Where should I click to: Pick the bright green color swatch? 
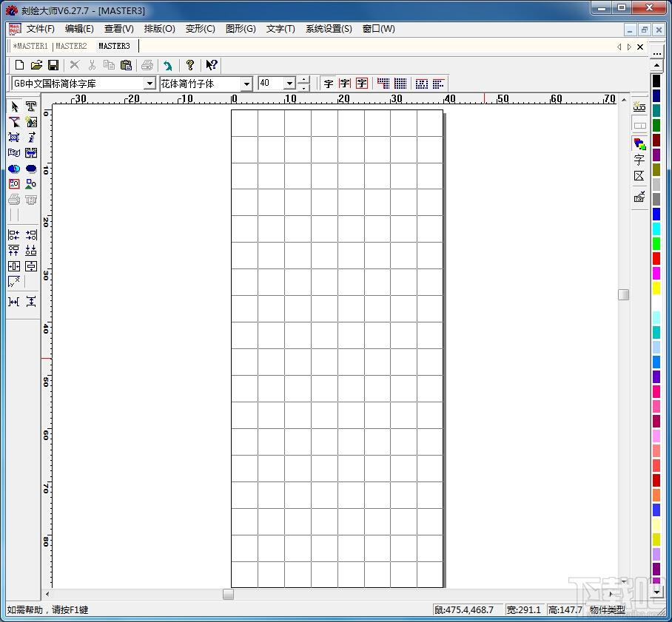(656, 243)
